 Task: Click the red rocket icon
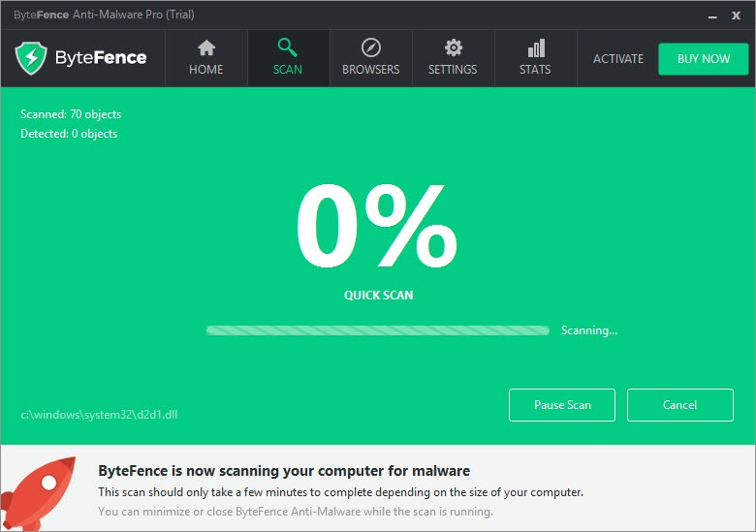38,493
